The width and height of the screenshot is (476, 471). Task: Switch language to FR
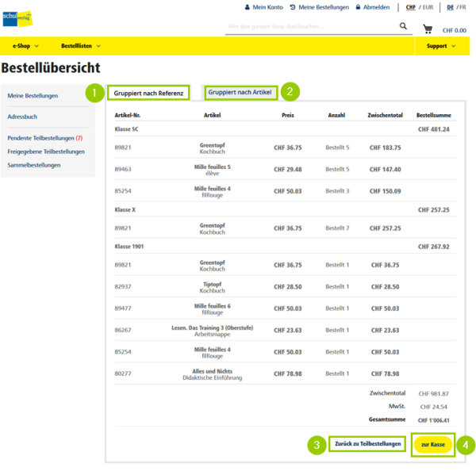(463, 7)
